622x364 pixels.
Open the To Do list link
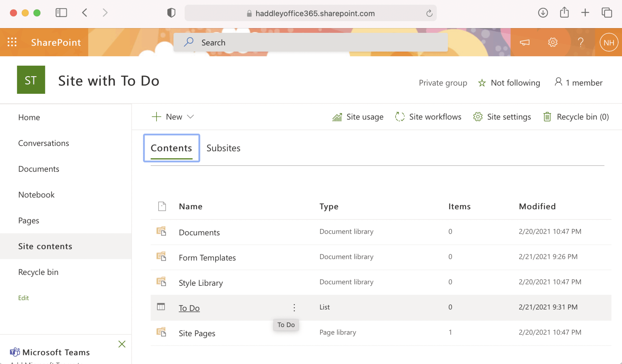click(x=189, y=308)
